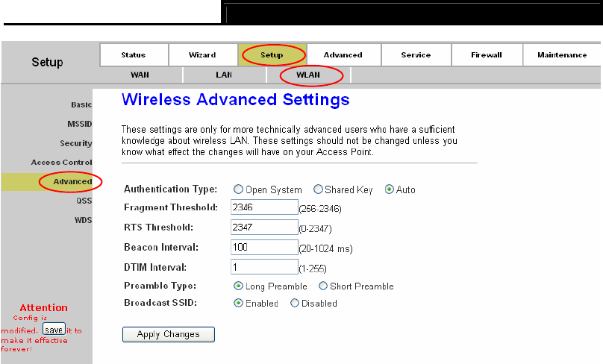
Task: Select Short Preamble option
Action: 322,286
